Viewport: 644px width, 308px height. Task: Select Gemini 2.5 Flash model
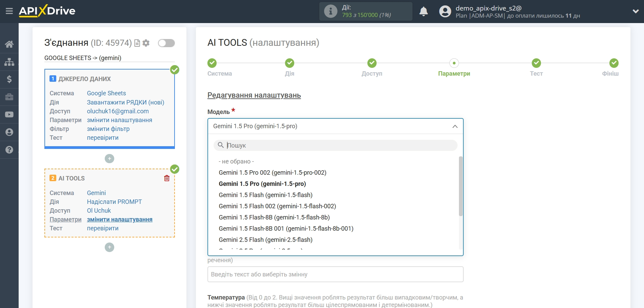tap(266, 240)
